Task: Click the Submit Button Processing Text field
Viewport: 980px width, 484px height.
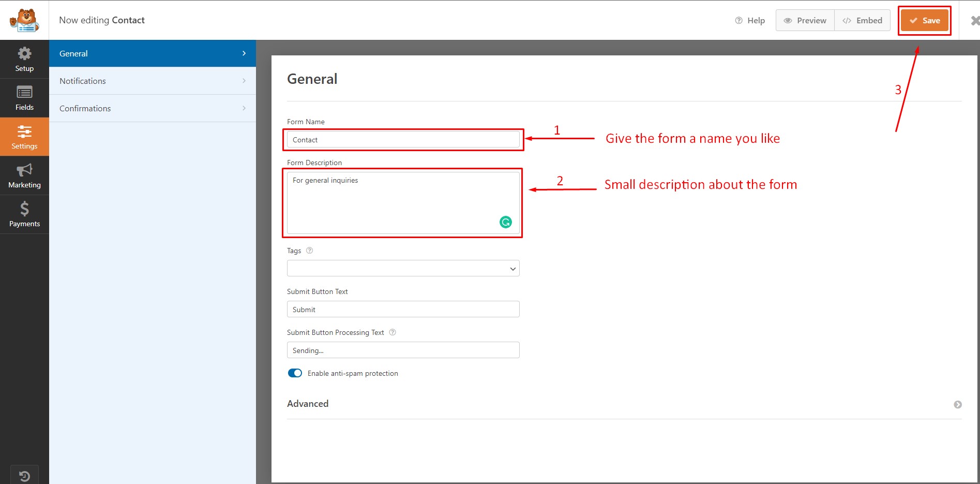Action: coord(403,350)
